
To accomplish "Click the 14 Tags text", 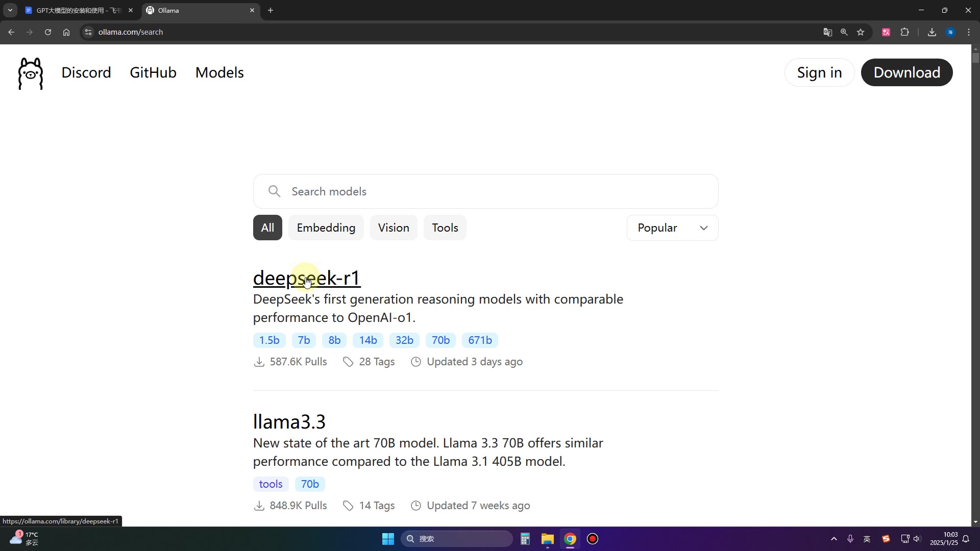I will 377,506.
